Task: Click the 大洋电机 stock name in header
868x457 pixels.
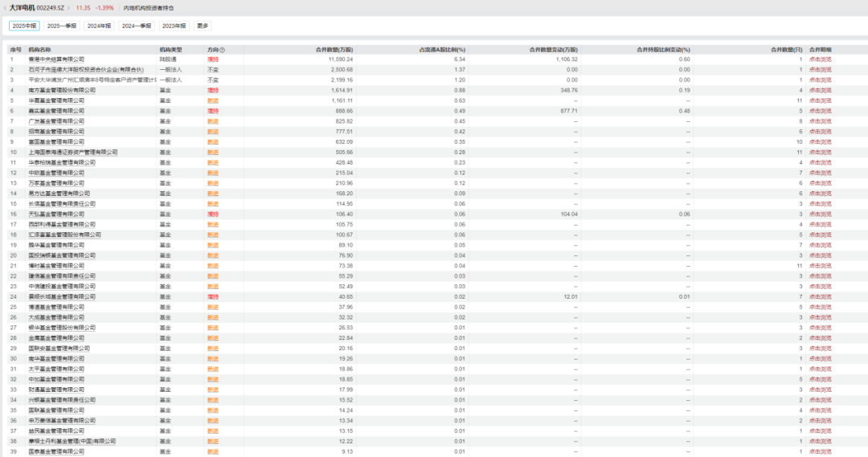Action: [23, 8]
